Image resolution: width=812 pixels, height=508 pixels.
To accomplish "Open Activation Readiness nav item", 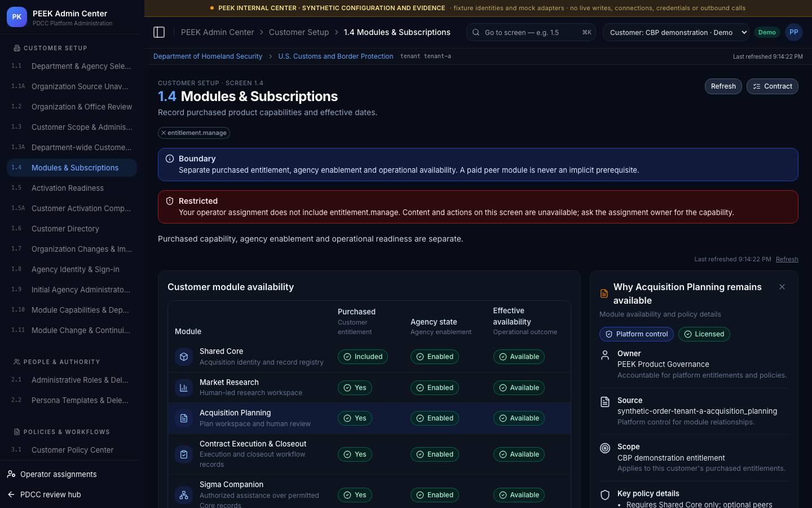I will point(72,188).
